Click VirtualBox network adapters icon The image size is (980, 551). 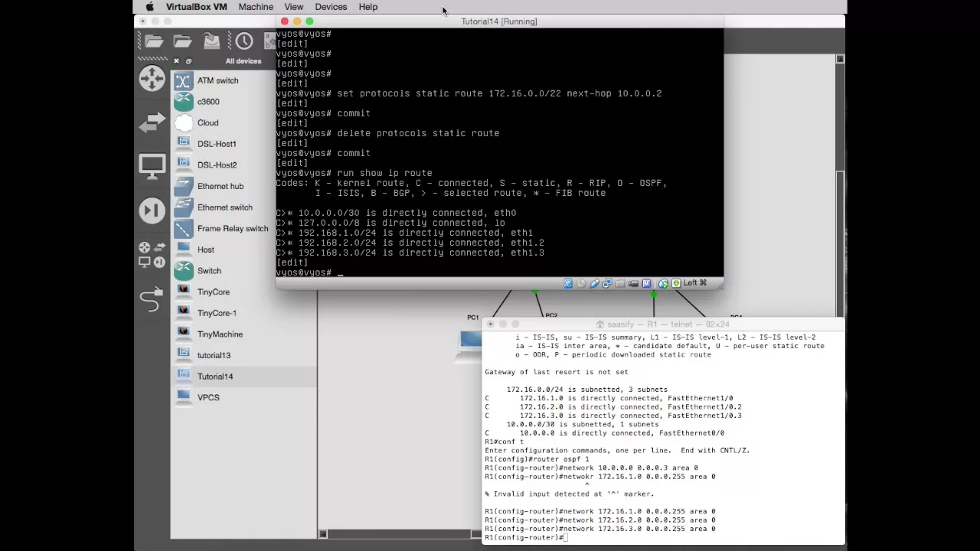tap(607, 283)
